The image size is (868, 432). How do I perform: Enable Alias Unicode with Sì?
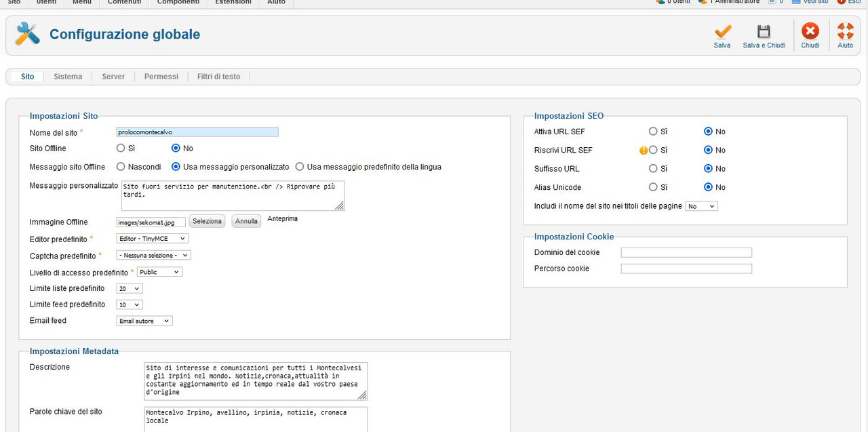click(653, 186)
